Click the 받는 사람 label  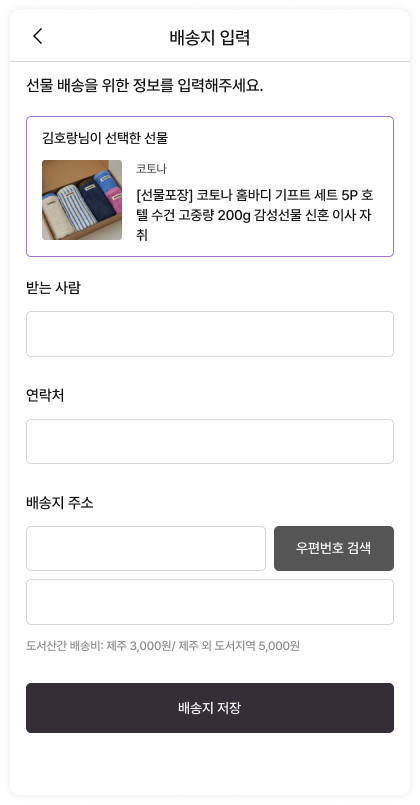pos(53,288)
